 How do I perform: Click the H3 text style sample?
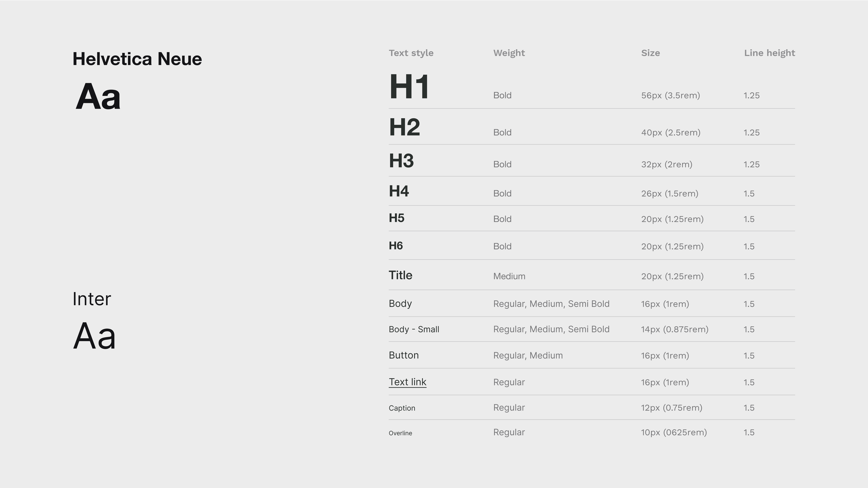tap(401, 161)
